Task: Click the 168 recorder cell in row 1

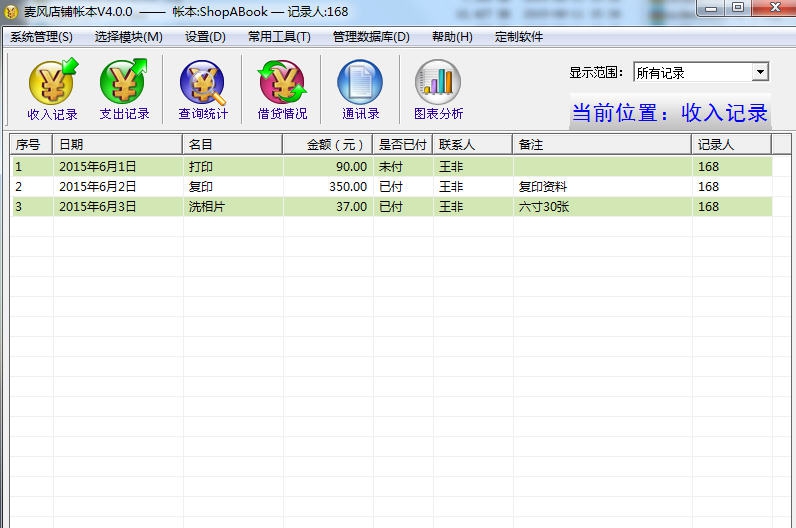Action: tap(732, 167)
